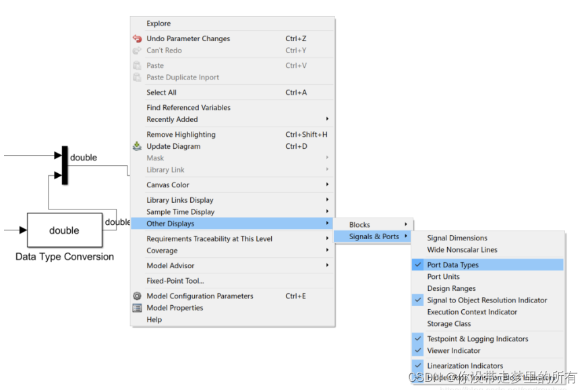Click the double label beside the Mux
Image resolution: width=588 pixels, height=390 pixels.
pyautogui.click(x=84, y=158)
